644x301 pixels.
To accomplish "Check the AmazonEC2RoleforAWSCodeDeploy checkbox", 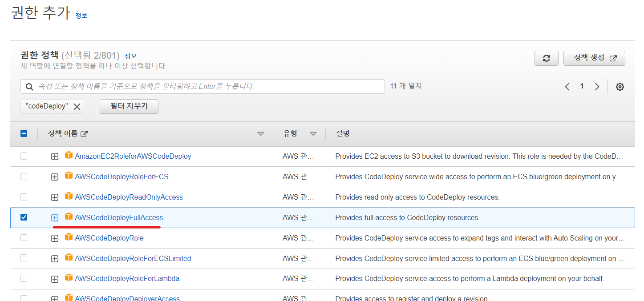I will click(x=24, y=156).
